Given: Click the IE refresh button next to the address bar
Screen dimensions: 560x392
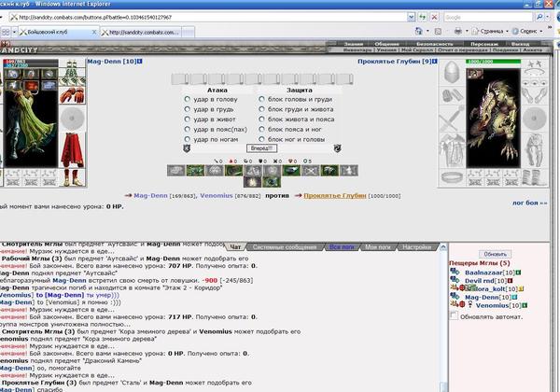Looking at the screenshot, I should (x=423, y=17).
